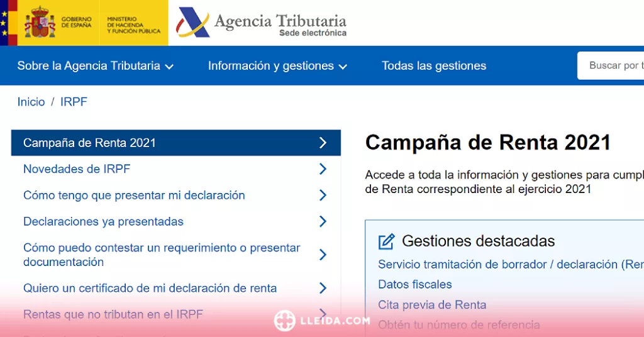Click the Gestiones destacadas heading text
The height and width of the screenshot is (337, 644).
tap(478, 241)
